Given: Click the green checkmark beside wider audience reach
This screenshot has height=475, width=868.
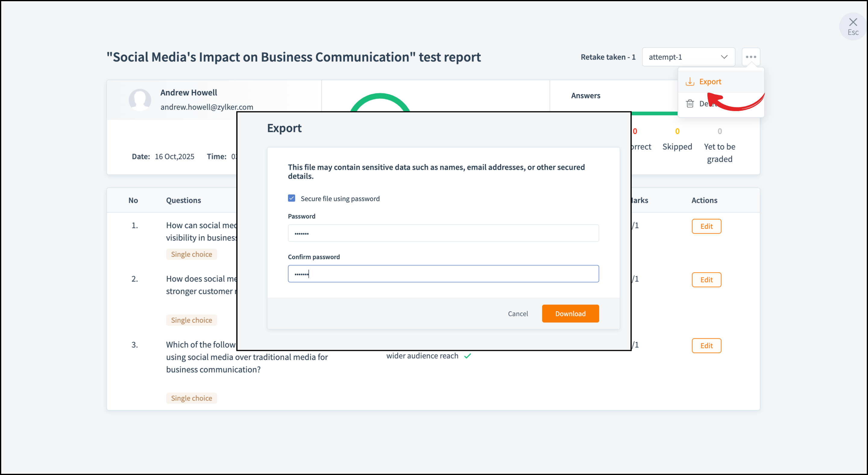Looking at the screenshot, I should click(x=467, y=356).
